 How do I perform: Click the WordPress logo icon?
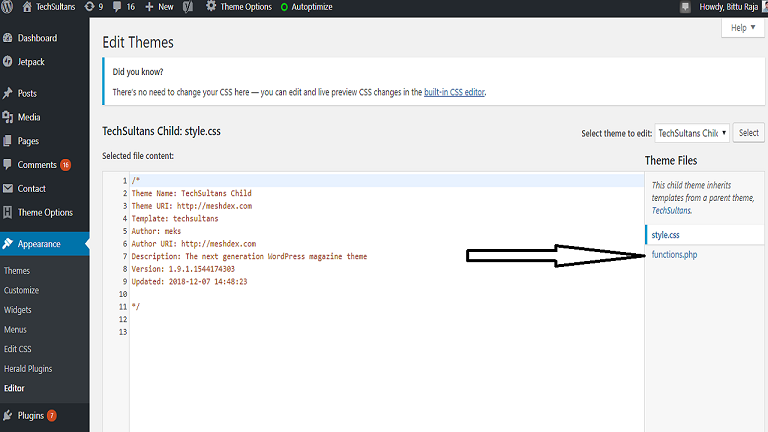(x=7, y=7)
